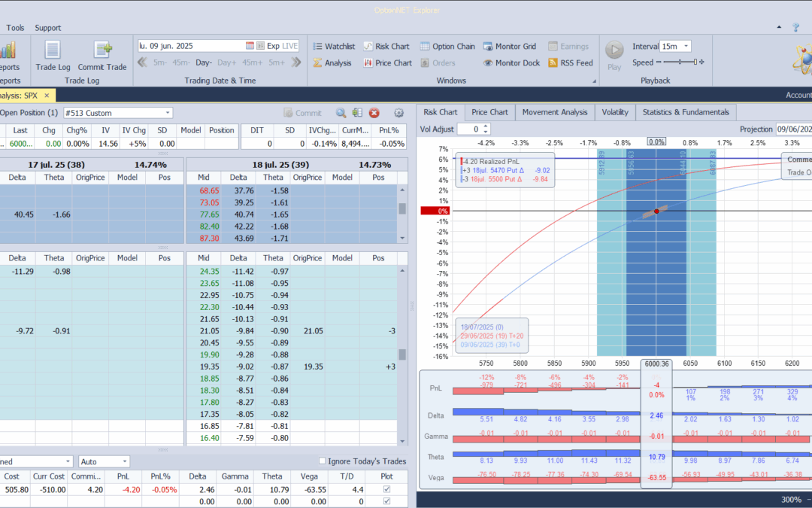
Task: Open the Analysis window
Action: 332,62
